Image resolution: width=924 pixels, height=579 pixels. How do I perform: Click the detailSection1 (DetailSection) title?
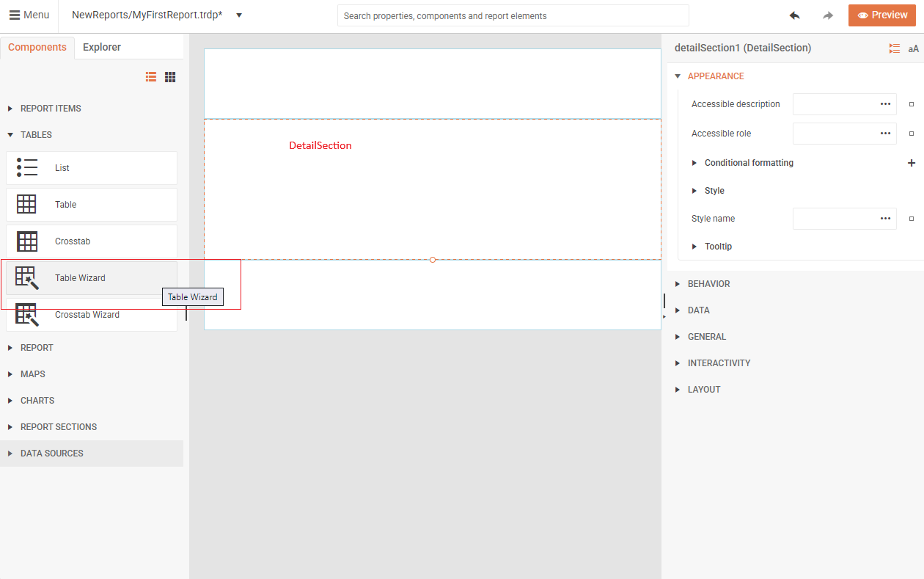(x=743, y=48)
